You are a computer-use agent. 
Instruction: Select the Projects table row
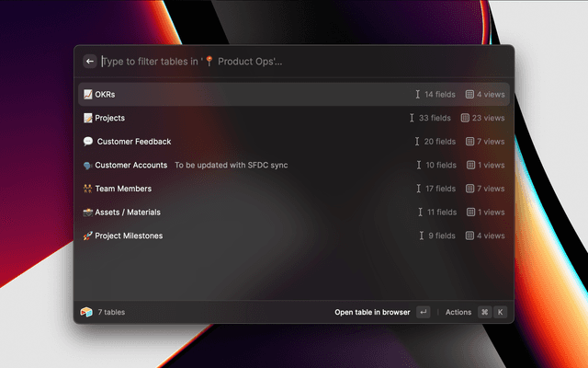[294, 118]
